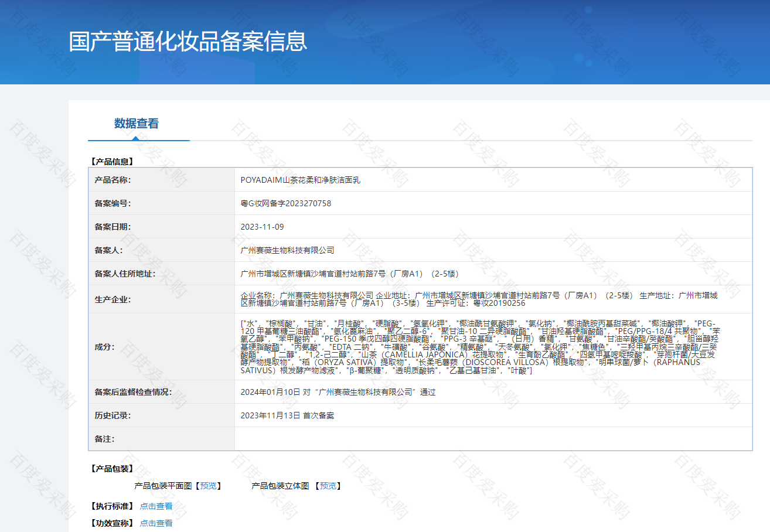Open 点击查看 link beside 执行标准
This screenshot has height=532, width=770.
pos(156,506)
